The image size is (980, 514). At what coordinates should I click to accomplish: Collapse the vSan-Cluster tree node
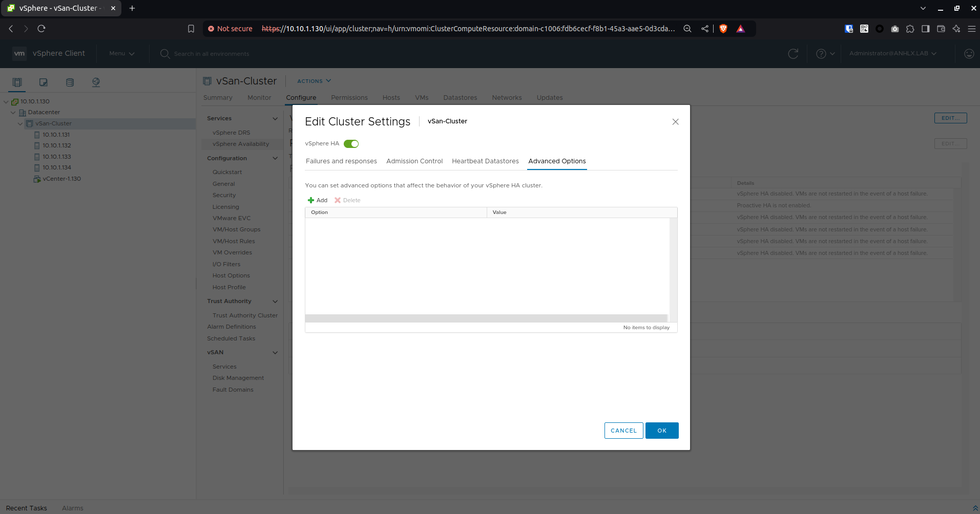20,124
